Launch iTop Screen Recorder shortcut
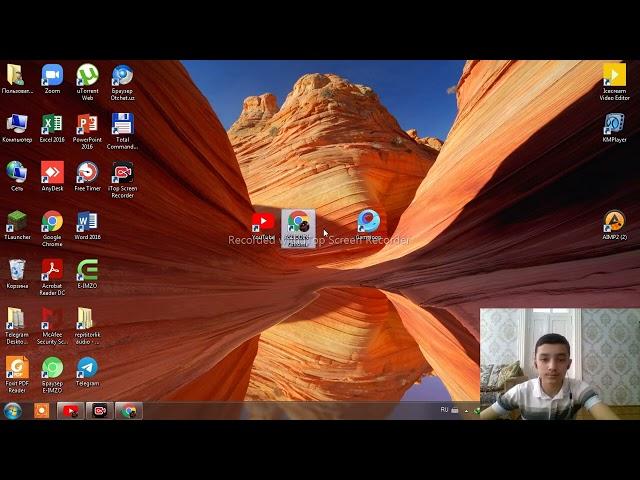The image size is (640, 480). pyautogui.click(x=122, y=173)
